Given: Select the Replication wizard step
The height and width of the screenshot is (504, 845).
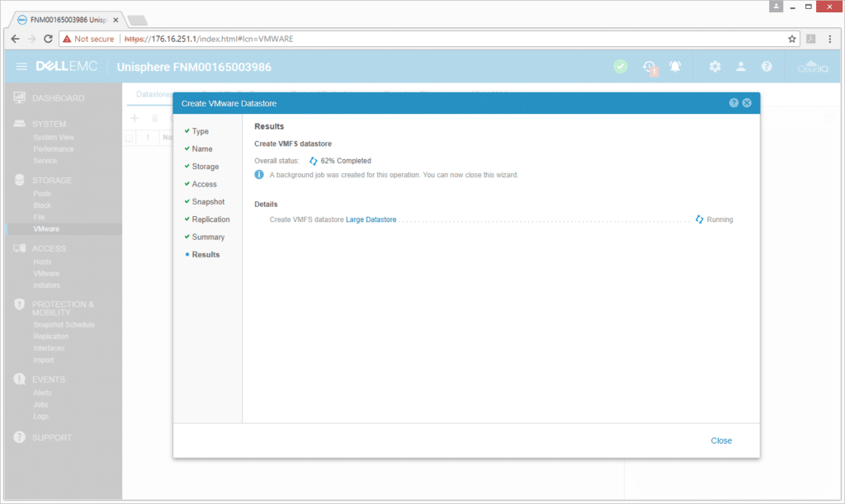Looking at the screenshot, I should [x=210, y=219].
